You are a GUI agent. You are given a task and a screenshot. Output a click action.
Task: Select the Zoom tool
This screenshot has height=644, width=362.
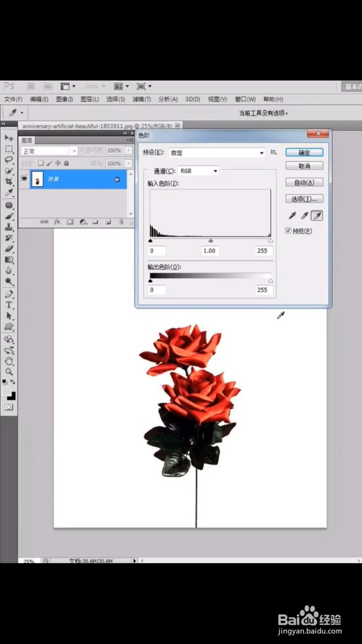[9, 372]
